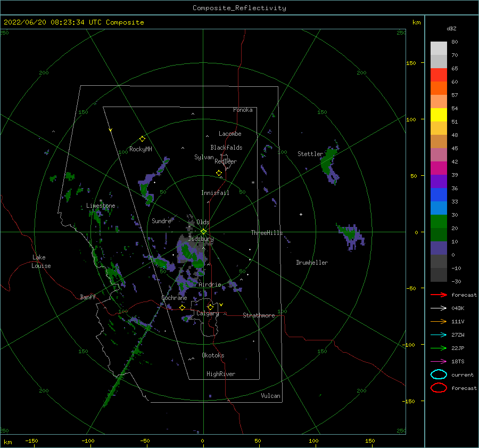Click the Lake Louise label

(x=41, y=262)
